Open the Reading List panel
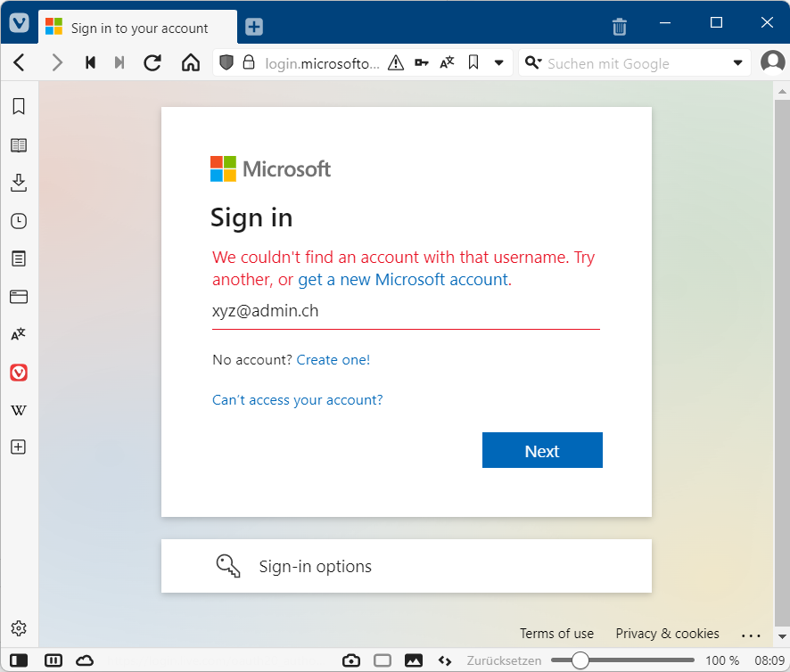The image size is (790, 672). pos(18,145)
